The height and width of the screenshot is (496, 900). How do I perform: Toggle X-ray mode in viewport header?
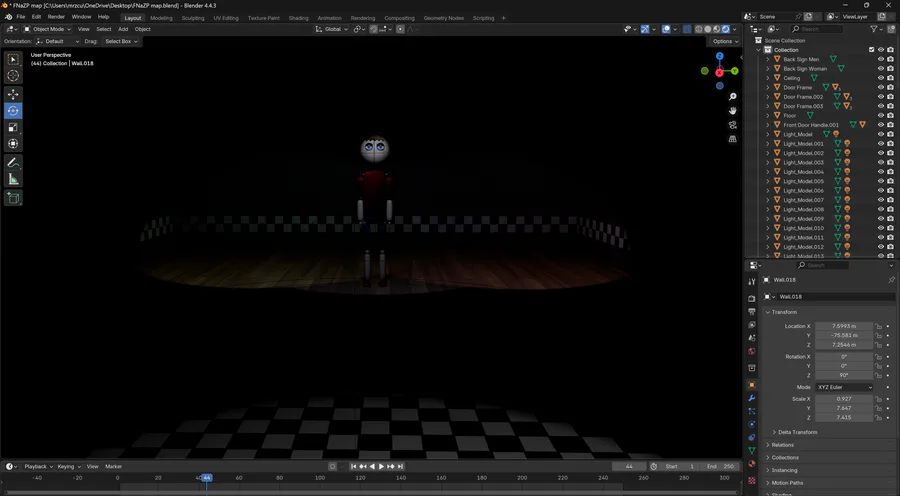[687, 29]
